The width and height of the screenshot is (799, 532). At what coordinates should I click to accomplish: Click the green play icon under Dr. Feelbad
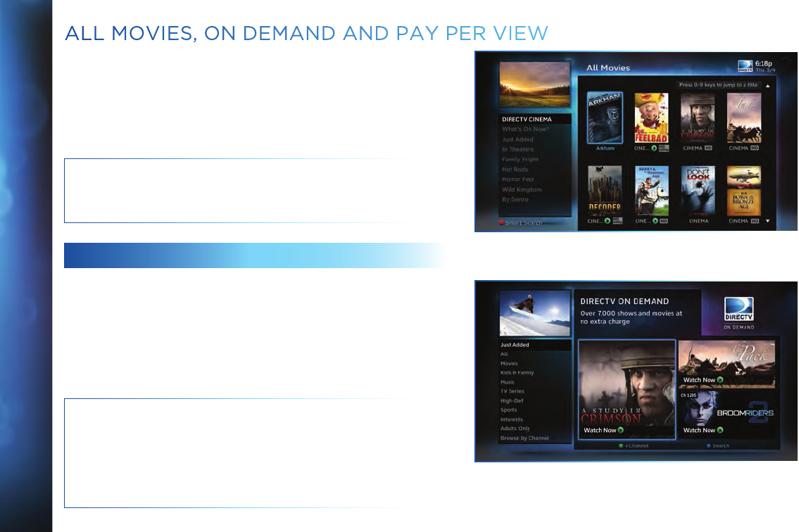pos(654,148)
